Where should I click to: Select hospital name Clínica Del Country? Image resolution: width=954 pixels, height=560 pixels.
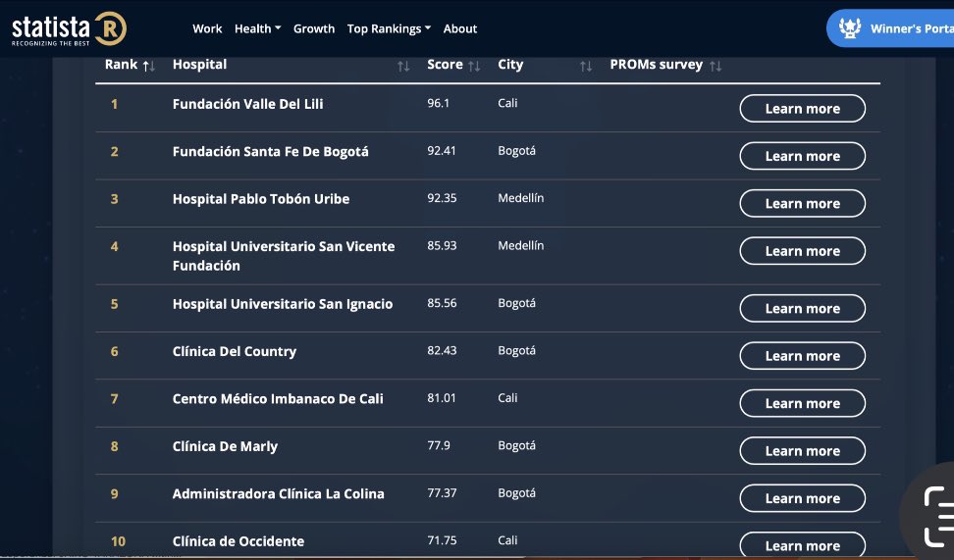pyautogui.click(x=235, y=351)
